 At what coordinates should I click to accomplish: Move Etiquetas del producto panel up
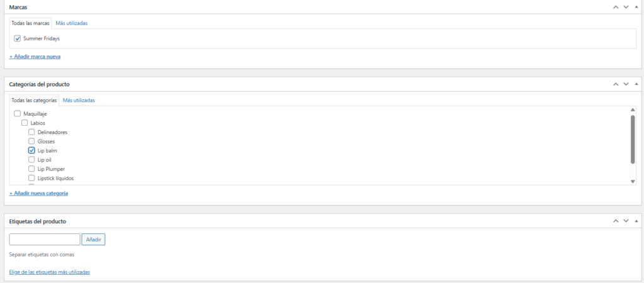[616, 221]
